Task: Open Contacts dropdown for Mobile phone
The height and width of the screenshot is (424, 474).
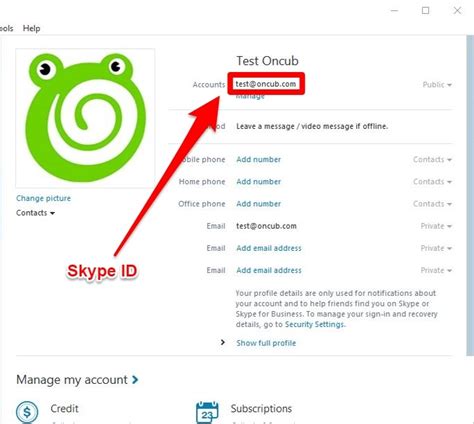Action: click(432, 159)
